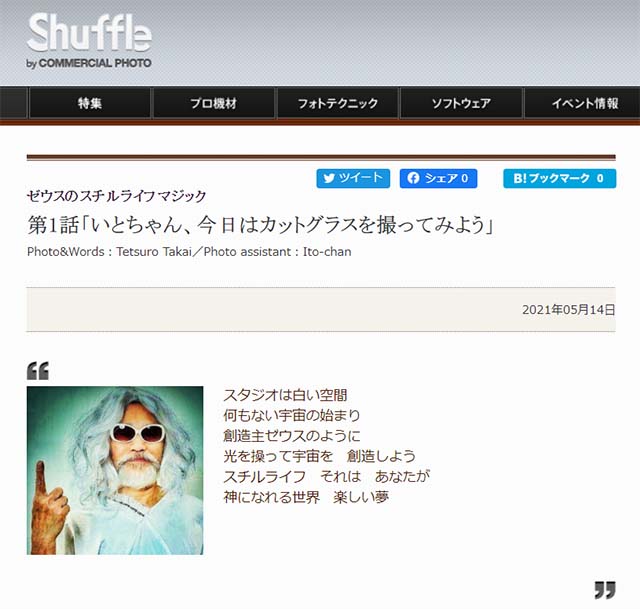The image size is (640, 610).
Task: Click the Facebook icon on シェア button
Action: coord(413,178)
